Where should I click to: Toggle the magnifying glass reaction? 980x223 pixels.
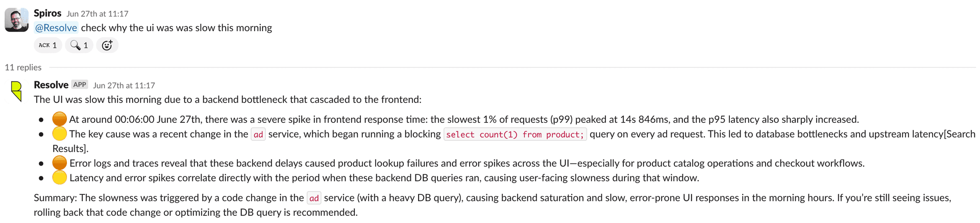tap(79, 45)
